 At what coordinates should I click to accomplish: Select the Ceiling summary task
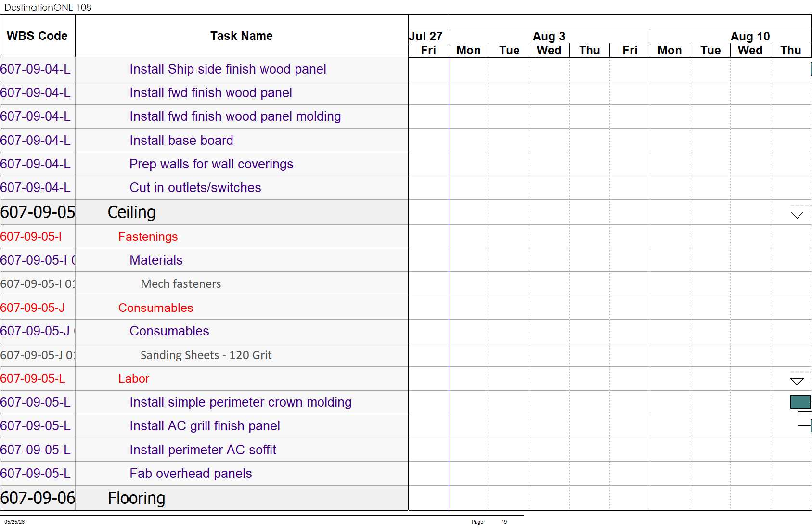(x=131, y=212)
